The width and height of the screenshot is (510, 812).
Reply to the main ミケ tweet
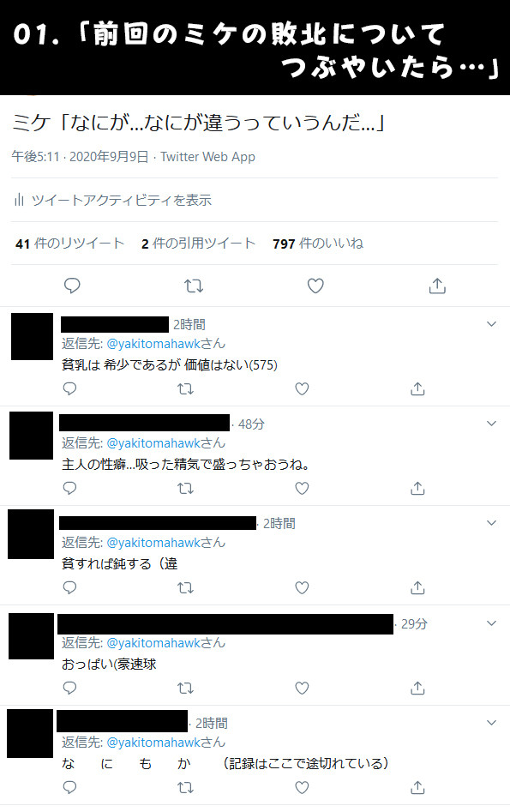[x=72, y=286]
